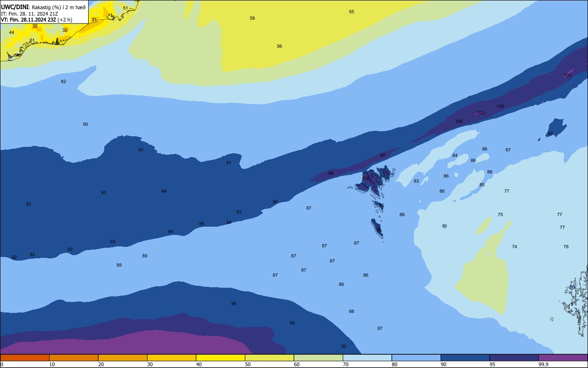Select the 90–95 dark blue legend swatch

click(465, 357)
